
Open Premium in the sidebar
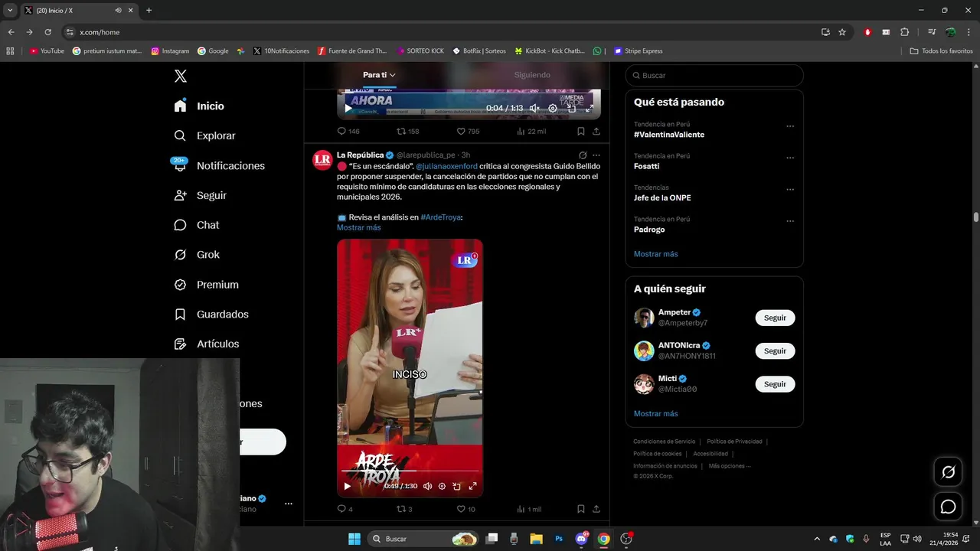pyautogui.click(x=206, y=285)
